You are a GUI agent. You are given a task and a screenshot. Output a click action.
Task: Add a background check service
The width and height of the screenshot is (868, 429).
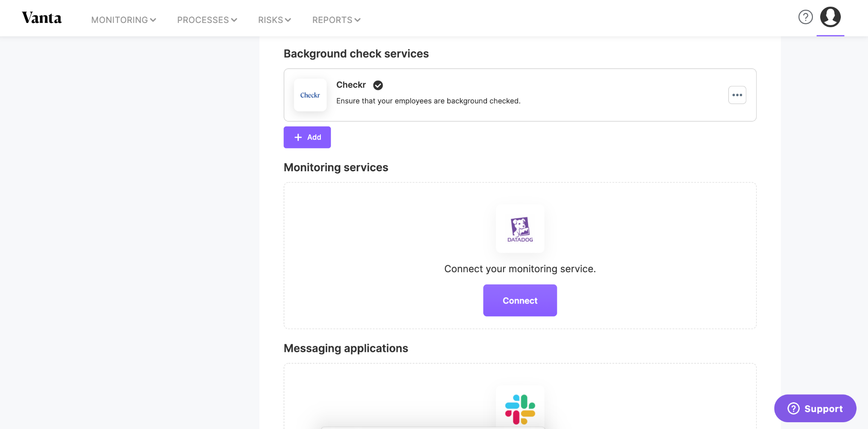[307, 137]
